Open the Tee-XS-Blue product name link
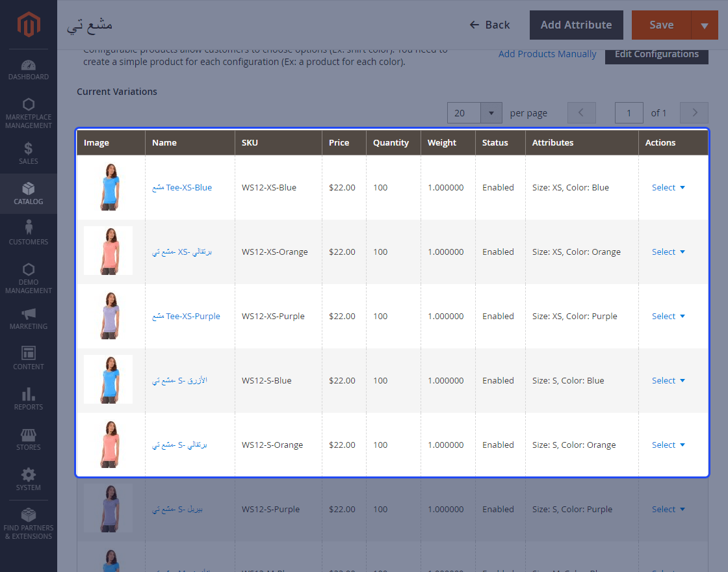This screenshot has width=728, height=572. 182,188
